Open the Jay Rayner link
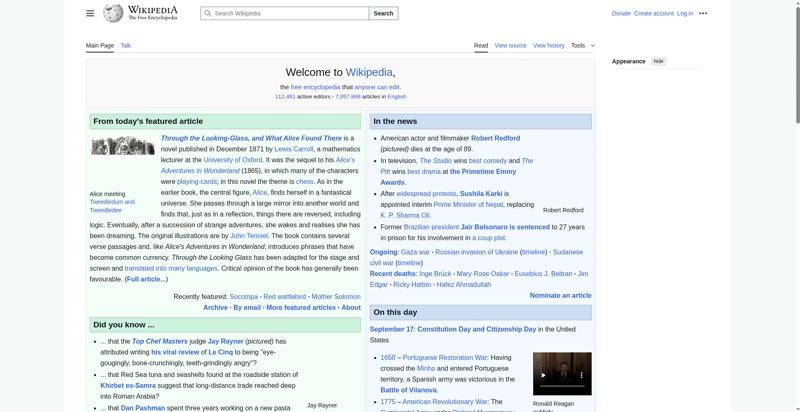 pos(226,341)
